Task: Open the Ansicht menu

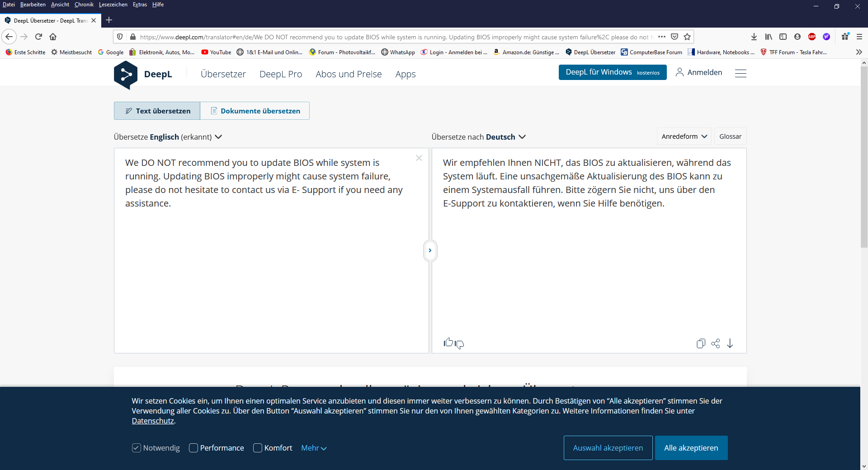Action: 60,5
